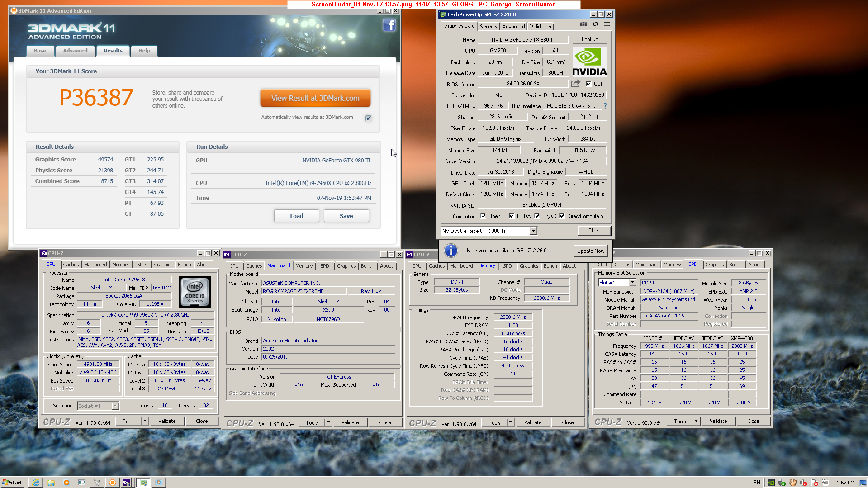Open Windows Explorer folder in taskbar
This screenshot has width=868, height=488.
(x=51, y=483)
